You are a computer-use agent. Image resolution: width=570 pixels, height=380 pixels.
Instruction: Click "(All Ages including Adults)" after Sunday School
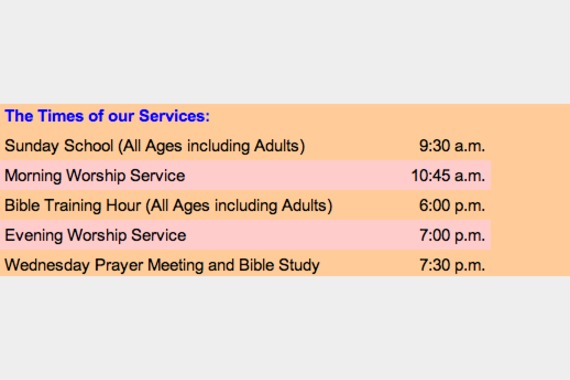coord(212,146)
